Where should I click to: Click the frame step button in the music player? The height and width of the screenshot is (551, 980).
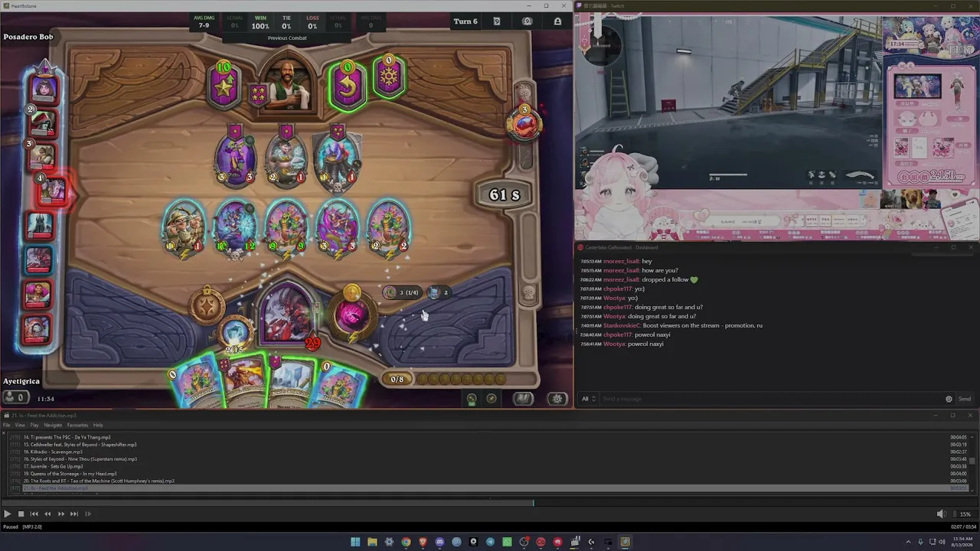pos(88,514)
